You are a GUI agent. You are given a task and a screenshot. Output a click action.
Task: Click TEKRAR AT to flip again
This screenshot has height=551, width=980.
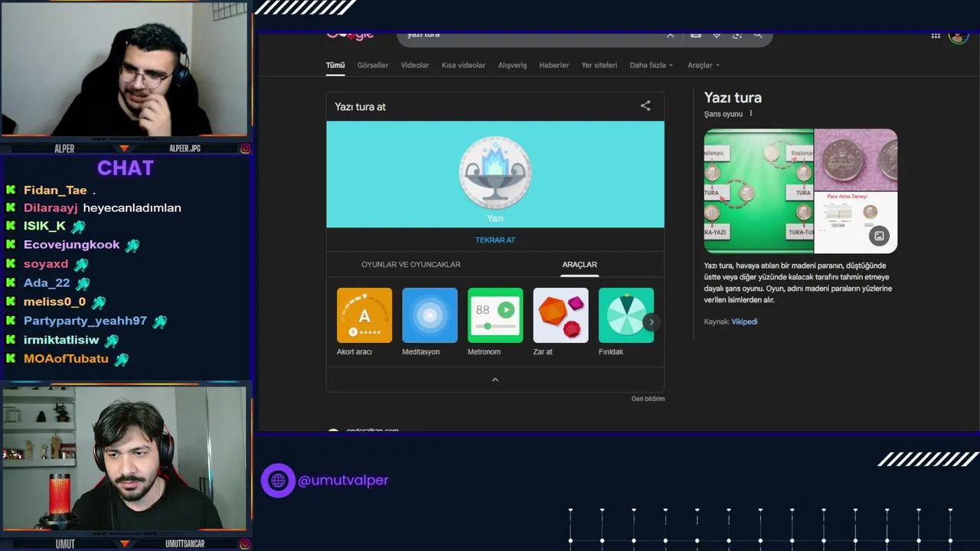[x=495, y=240]
